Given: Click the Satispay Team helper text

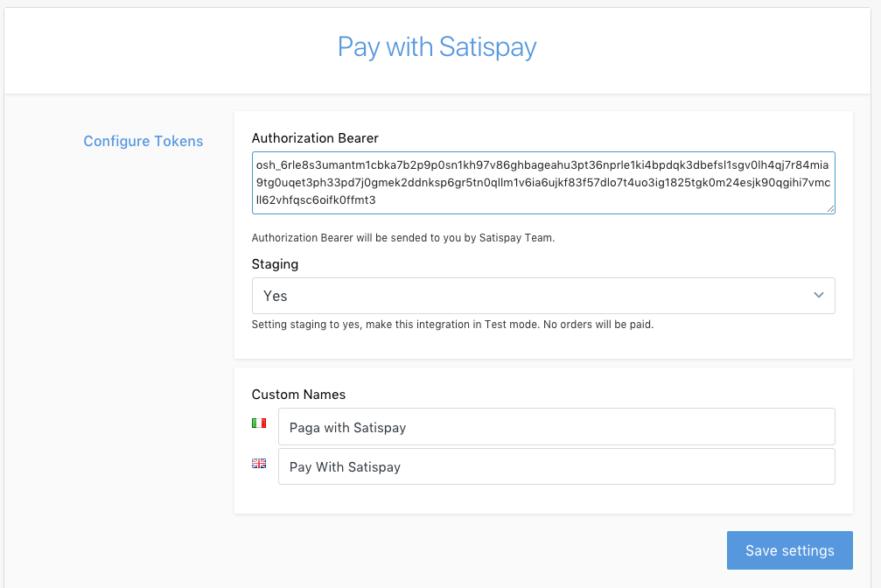Looking at the screenshot, I should tap(402, 237).
